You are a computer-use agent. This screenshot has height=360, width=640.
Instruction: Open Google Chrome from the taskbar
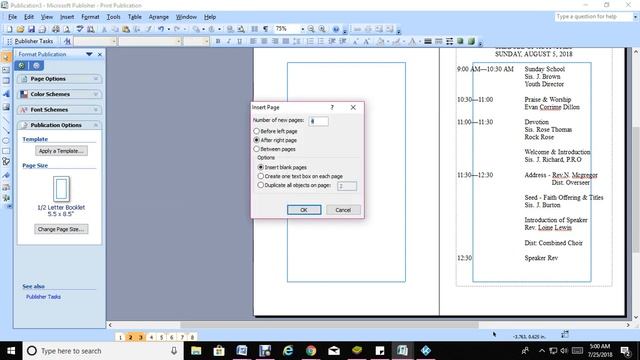[311, 351]
